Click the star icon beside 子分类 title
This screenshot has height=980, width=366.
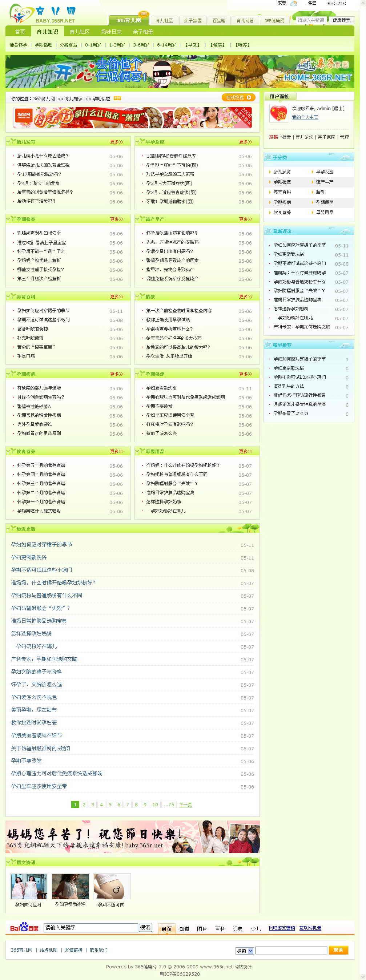pos(268,157)
